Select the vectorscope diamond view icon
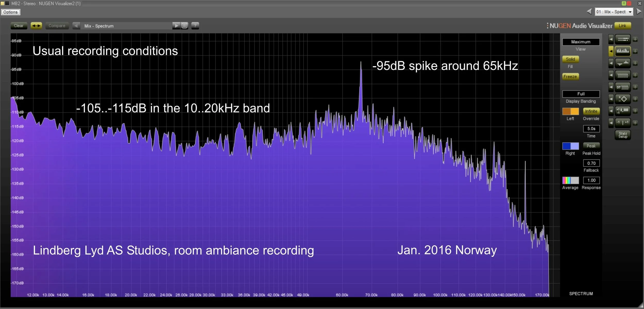 click(623, 99)
